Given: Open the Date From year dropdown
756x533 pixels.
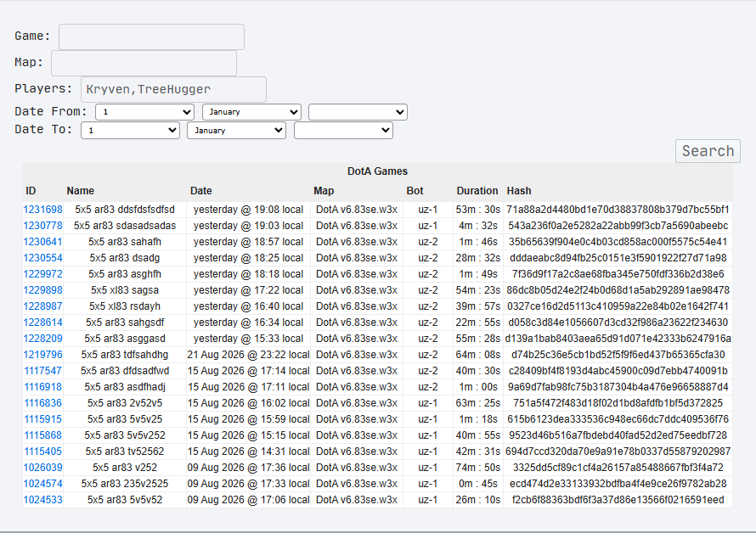Looking at the screenshot, I should (x=358, y=112).
